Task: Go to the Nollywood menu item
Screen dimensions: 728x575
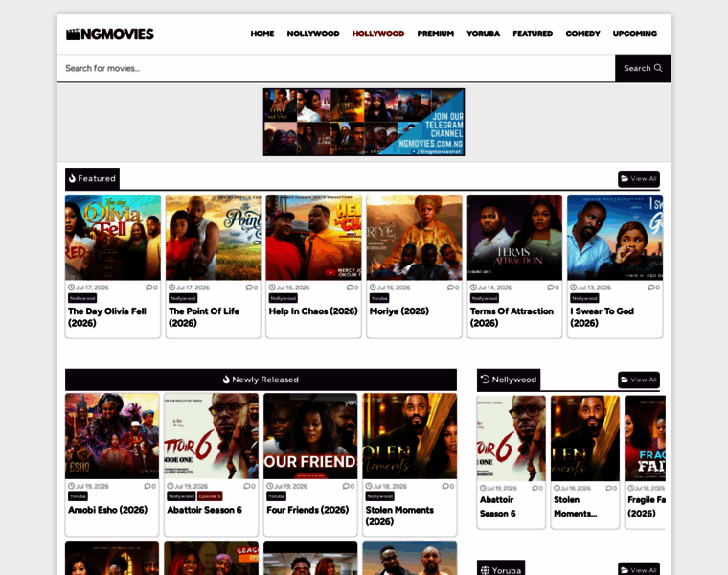Action: pos(313,34)
